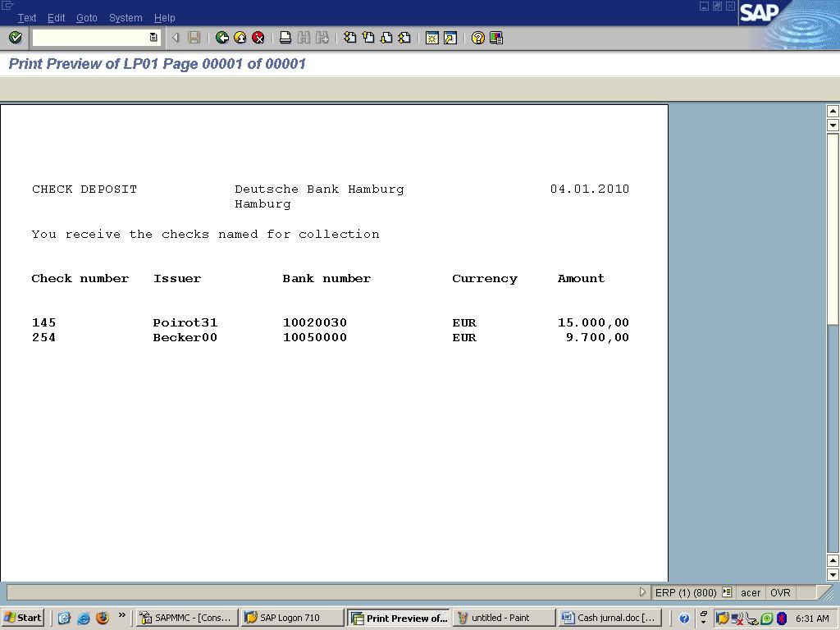Open the yellow Help question mark icon
The height and width of the screenshot is (630, 840).
[x=478, y=38]
